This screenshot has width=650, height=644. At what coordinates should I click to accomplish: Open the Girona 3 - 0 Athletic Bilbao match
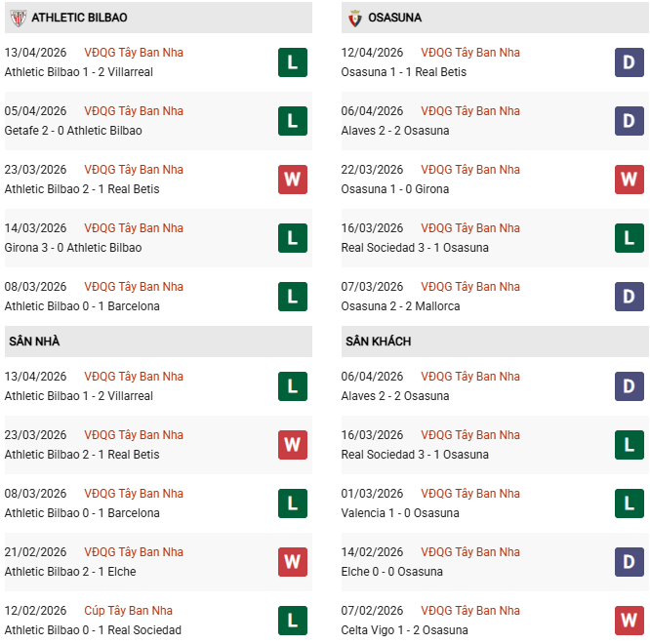pyautogui.click(x=73, y=248)
